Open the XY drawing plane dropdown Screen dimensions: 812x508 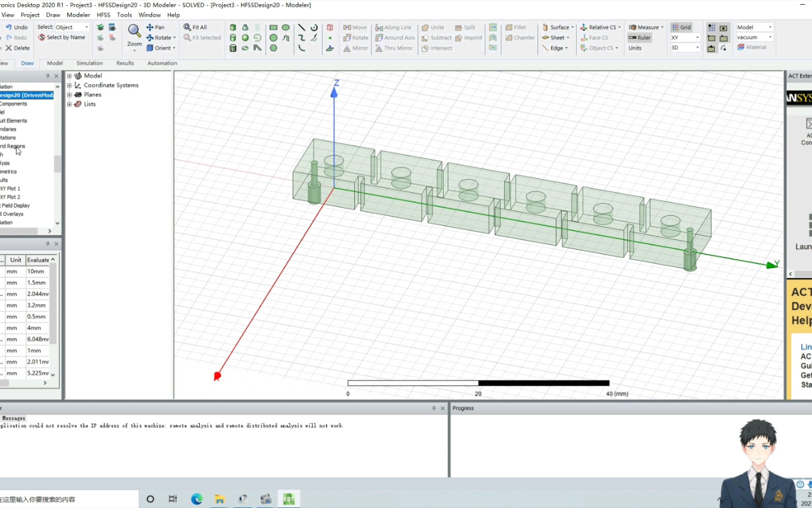685,38
